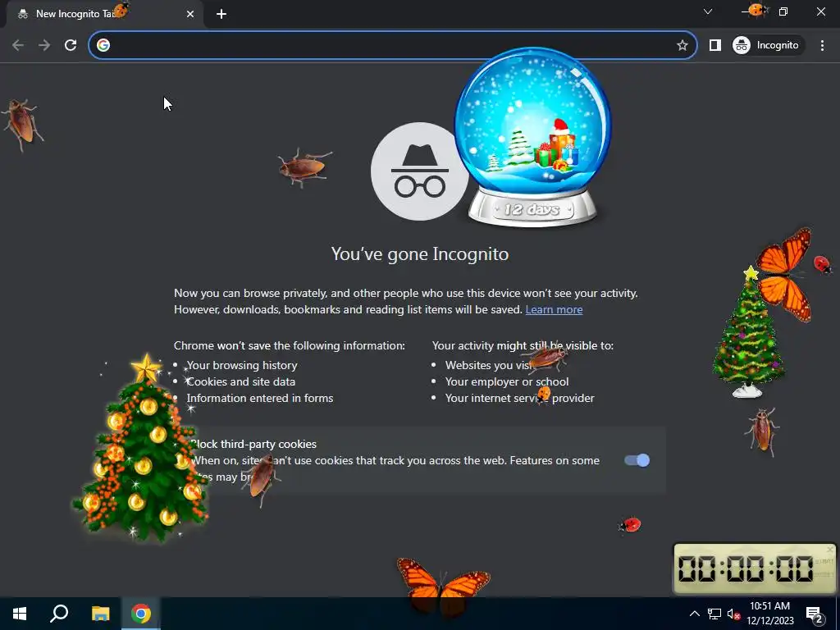
Task: Reload the page with the refresh icon
Action: pyautogui.click(x=71, y=46)
